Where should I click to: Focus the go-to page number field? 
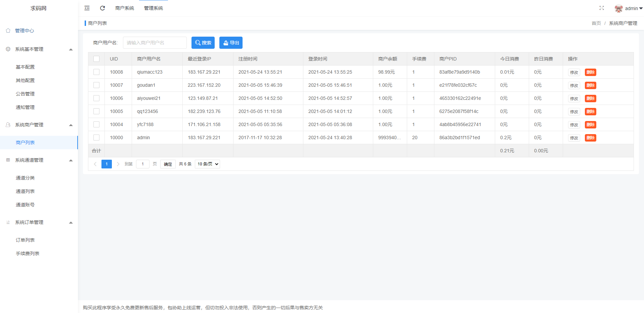tap(143, 164)
